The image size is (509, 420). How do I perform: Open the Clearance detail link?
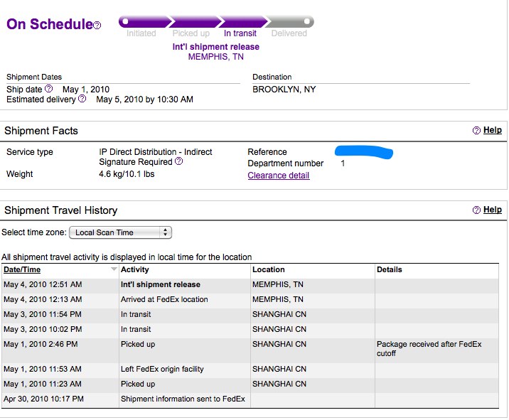click(x=279, y=176)
